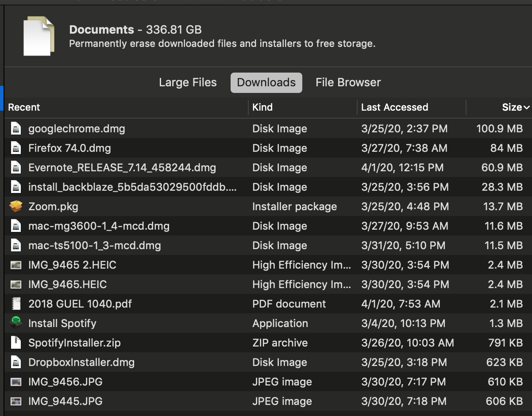Image resolution: width=532 pixels, height=416 pixels.
Task: Sort by Last Accessed column header
Action: click(x=395, y=107)
